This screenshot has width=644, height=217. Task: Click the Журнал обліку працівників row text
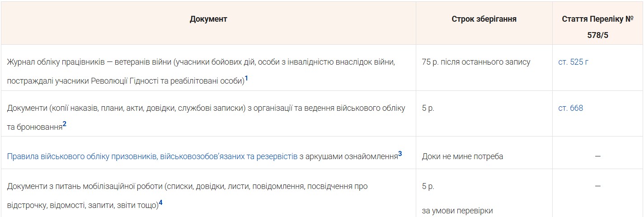tap(201, 71)
